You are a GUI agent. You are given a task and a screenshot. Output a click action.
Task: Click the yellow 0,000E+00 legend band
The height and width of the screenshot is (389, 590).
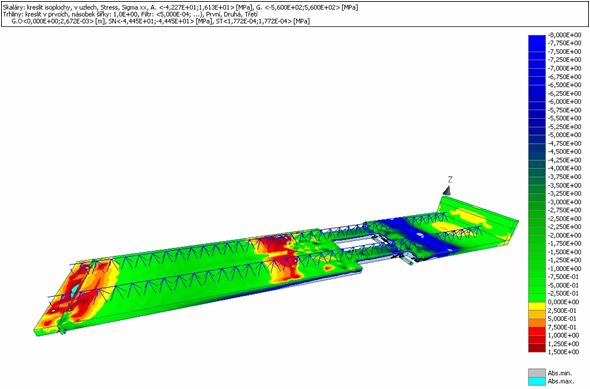537,306
